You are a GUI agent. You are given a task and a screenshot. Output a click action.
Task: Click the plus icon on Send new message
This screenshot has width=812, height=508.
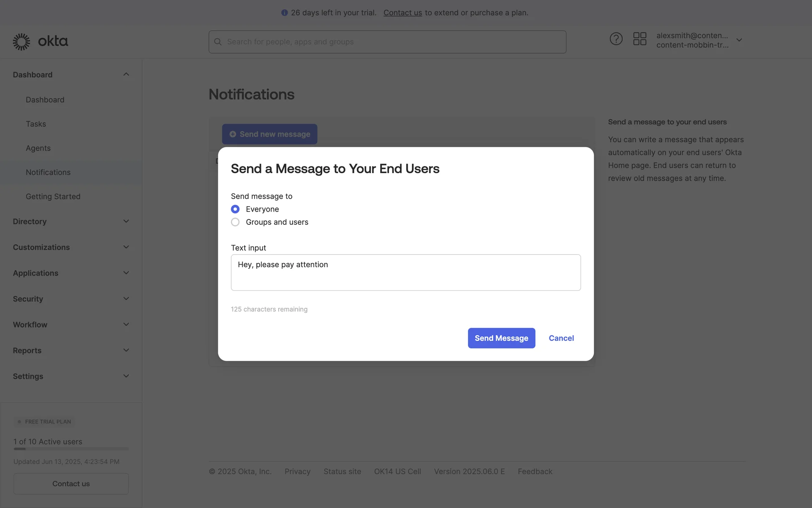pos(233,134)
